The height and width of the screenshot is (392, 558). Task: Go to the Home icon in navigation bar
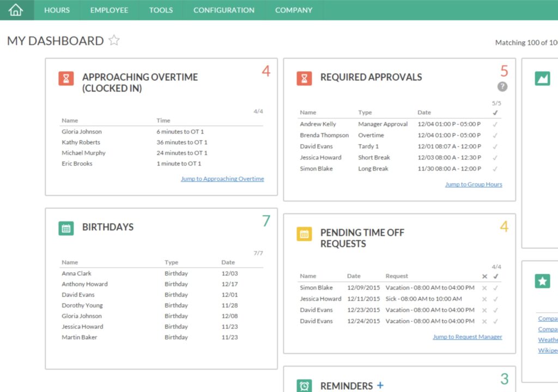click(16, 10)
